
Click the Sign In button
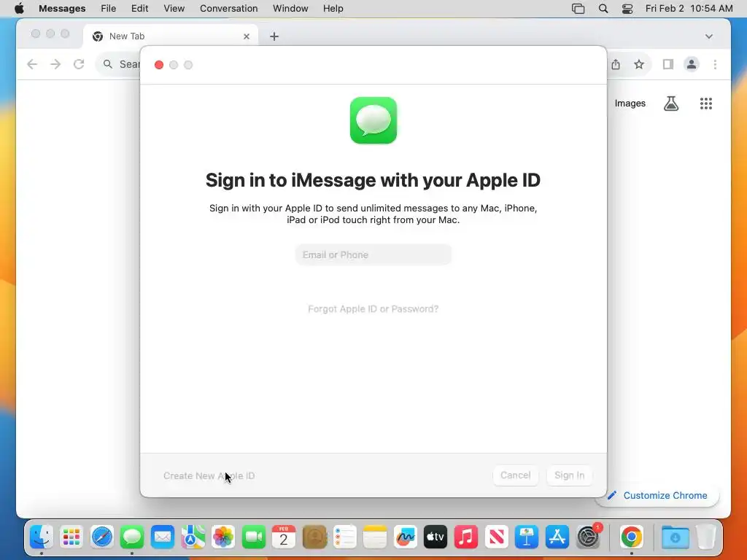[x=569, y=475]
